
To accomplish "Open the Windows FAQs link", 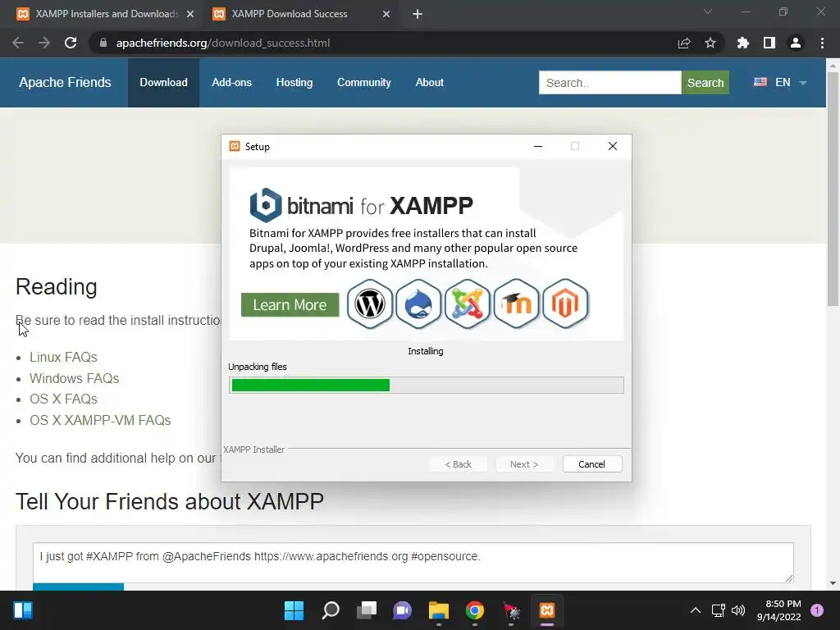I will click(x=74, y=378).
